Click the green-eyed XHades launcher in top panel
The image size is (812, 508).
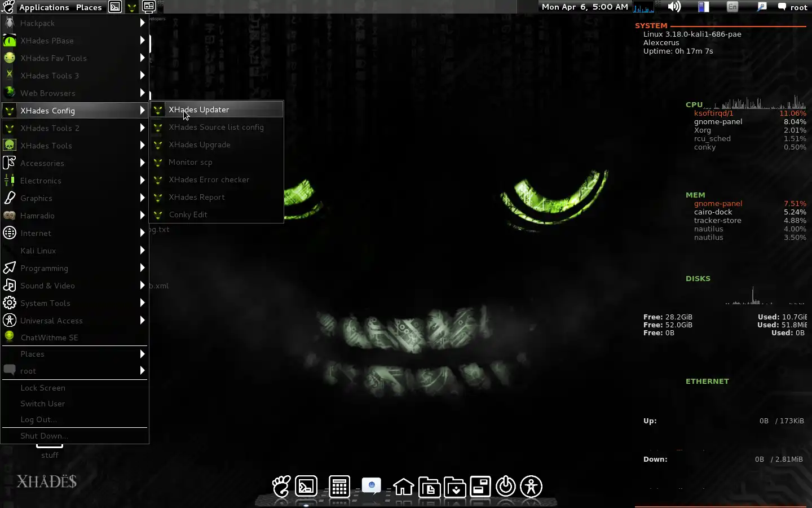pyautogui.click(x=131, y=7)
